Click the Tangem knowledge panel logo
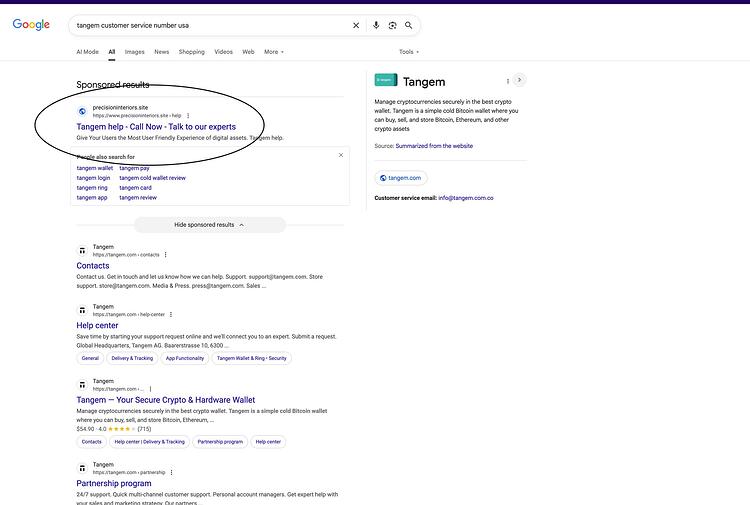This screenshot has height=505, width=750. coord(386,80)
